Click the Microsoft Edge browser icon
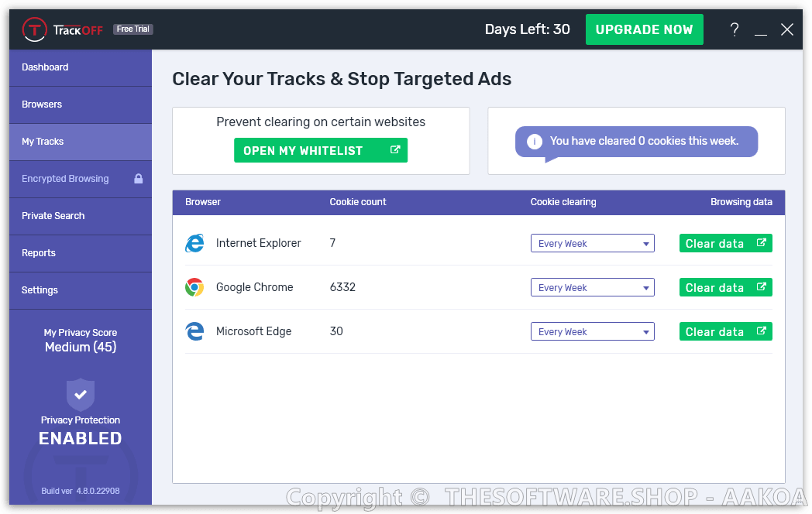This screenshot has width=812, height=514. click(x=194, y=331)
